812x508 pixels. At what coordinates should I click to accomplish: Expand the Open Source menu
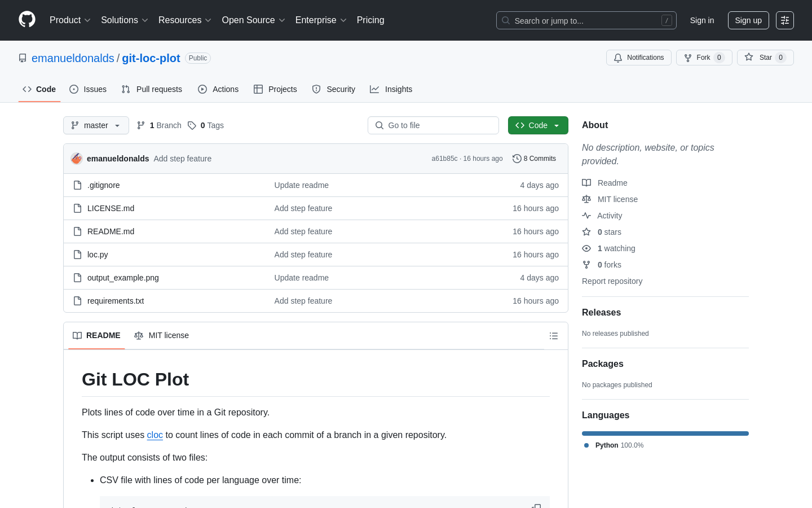pyautogui.click(x=254, y=20)
